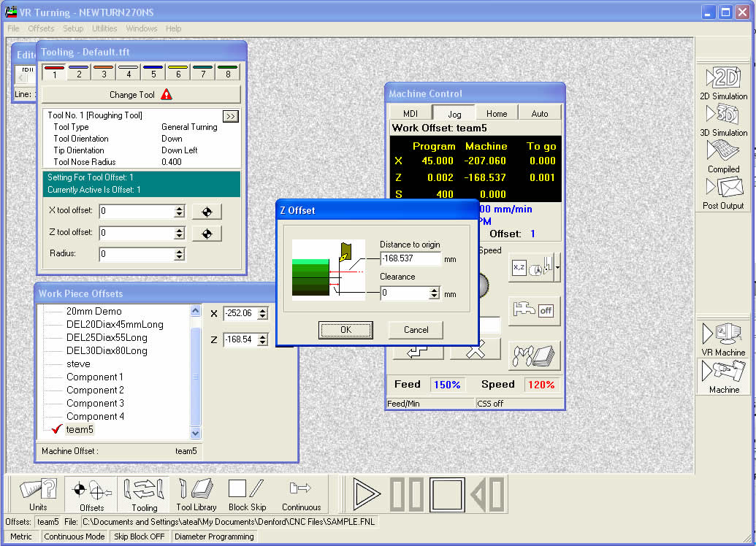Open the 3D Simulation view

pyautogui.click(x=722, y=120)
